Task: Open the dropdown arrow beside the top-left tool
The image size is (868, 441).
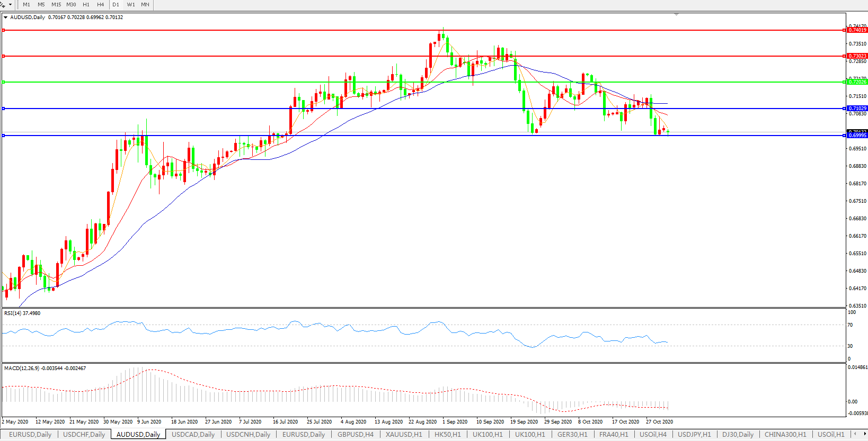Action: (x=10, y=5)
